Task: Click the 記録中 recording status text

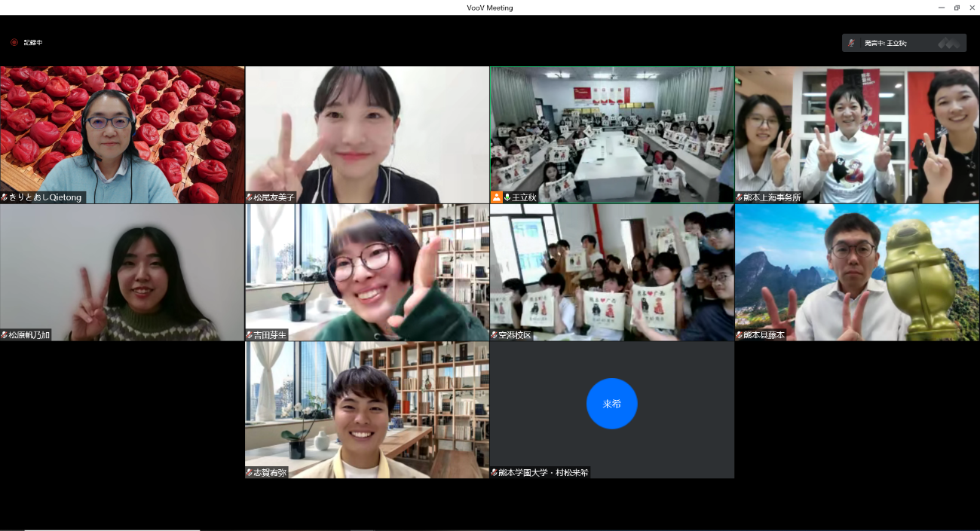Action: click(33, 43)
